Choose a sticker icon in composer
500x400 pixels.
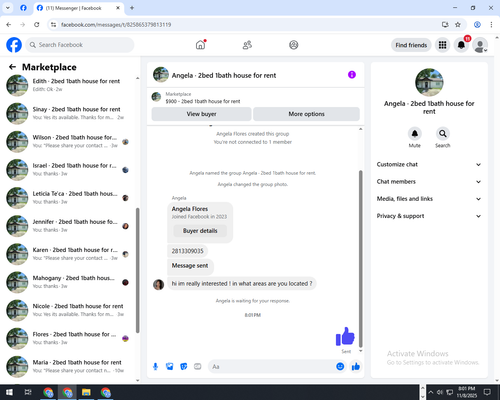(x=184, y=367)
